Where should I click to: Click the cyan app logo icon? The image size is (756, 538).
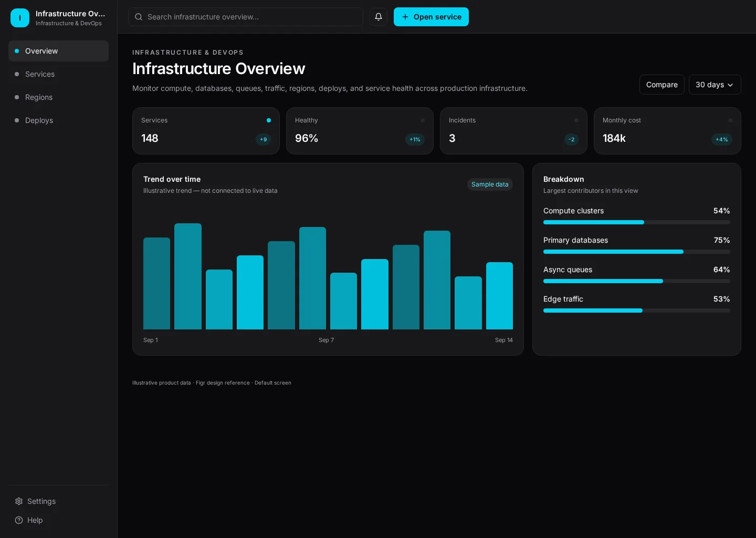tap(20, 18)
